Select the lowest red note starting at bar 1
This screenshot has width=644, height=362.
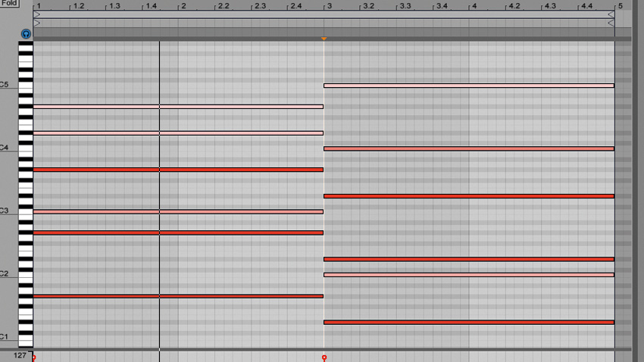[178, 296]
